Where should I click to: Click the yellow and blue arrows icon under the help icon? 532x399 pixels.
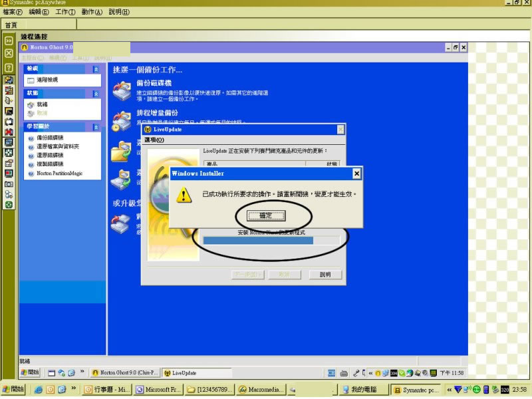(x=9, y=80)
